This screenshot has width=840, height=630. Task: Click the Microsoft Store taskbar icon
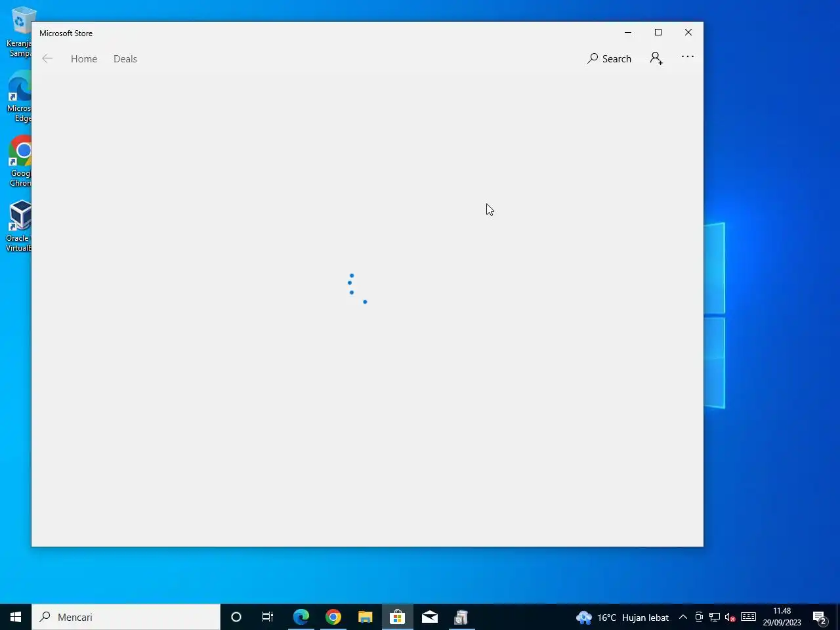(x=397, y=617)
